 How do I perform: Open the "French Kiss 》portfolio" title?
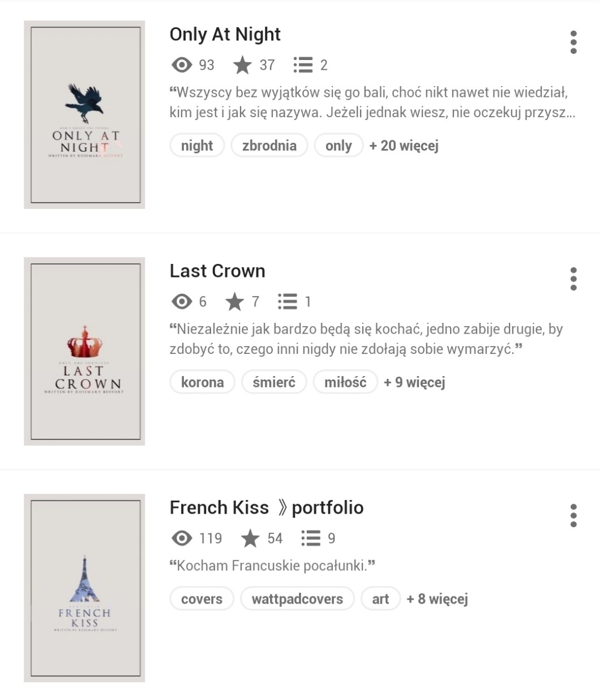point(267,507)
